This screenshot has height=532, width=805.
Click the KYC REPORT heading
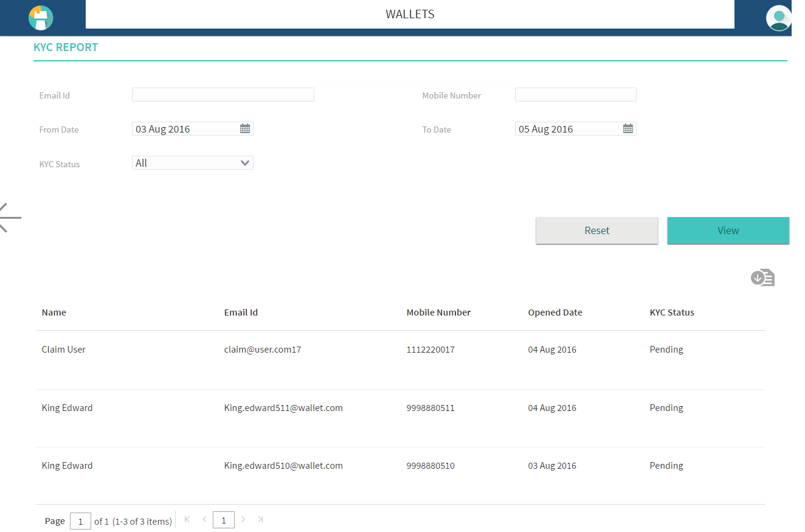(x=66, y=47)
